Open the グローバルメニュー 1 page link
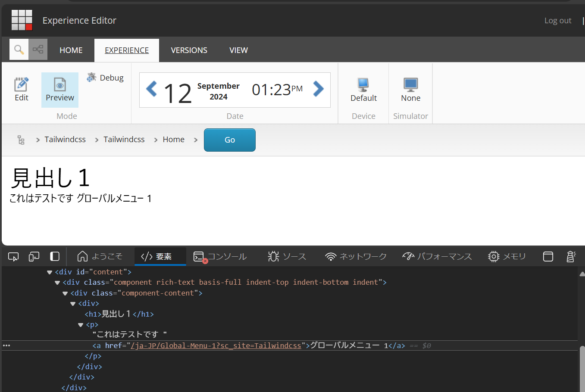 114,199
